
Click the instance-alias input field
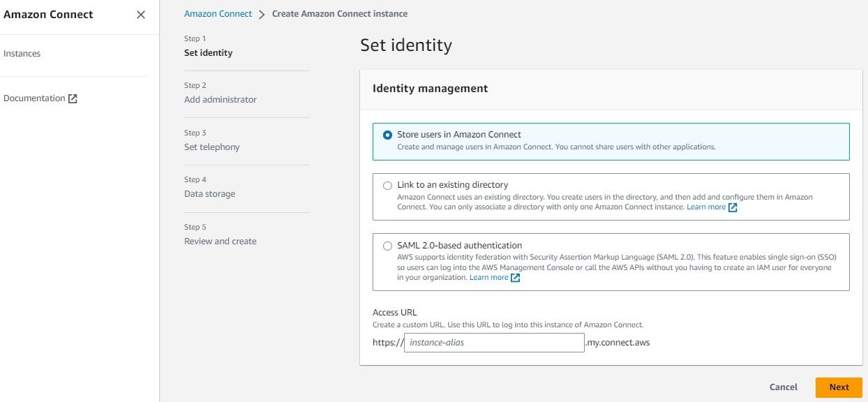coord(493,342)
